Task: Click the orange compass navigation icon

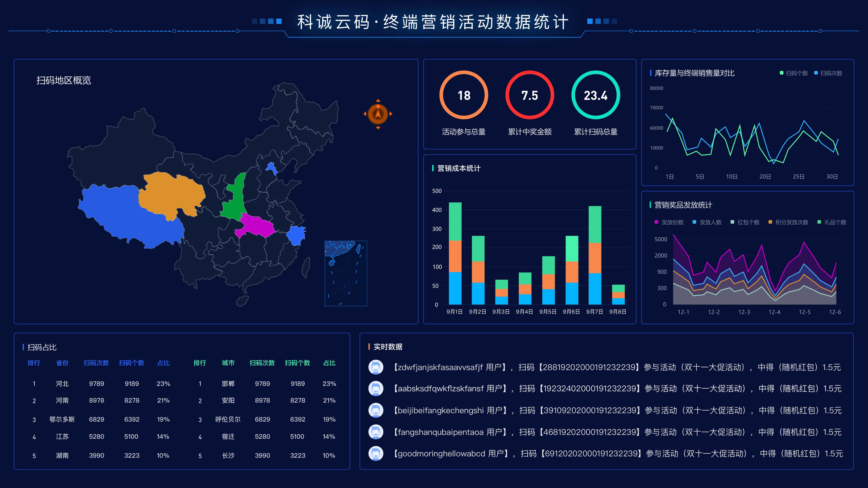Action: pyautogui.click(x=378, y=114)
